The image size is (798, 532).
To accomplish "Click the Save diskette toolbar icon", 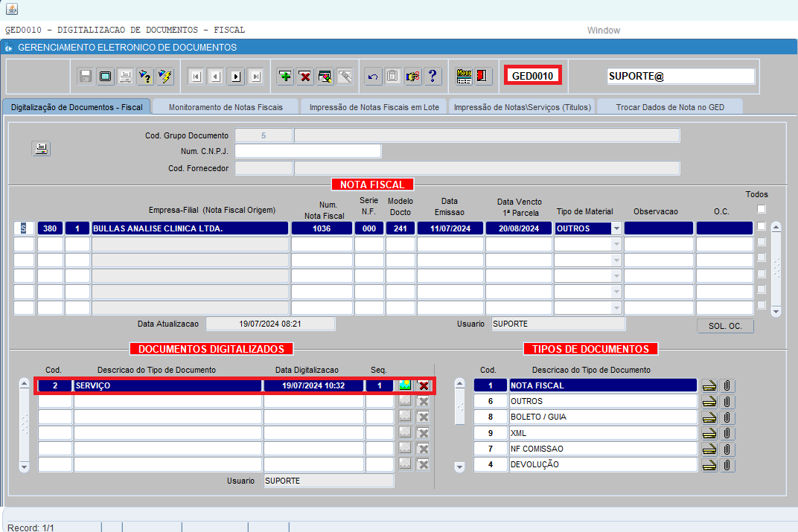I will 86,77.
